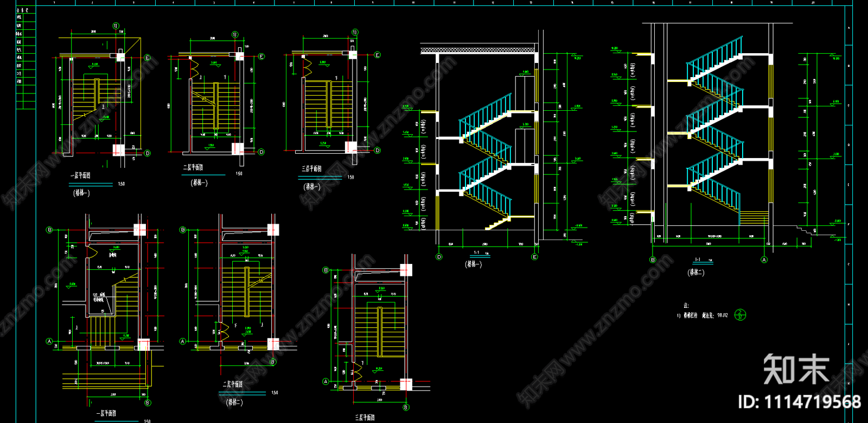The height and width of the screenshot is (423, 868).
Task: Pick the (楼梯一) label under 三层平面图
Action: [312, 187]
